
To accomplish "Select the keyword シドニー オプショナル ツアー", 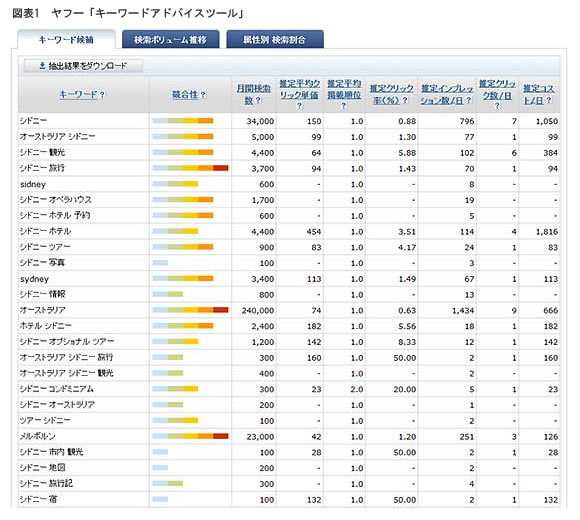I will click(x=67, y=342).
